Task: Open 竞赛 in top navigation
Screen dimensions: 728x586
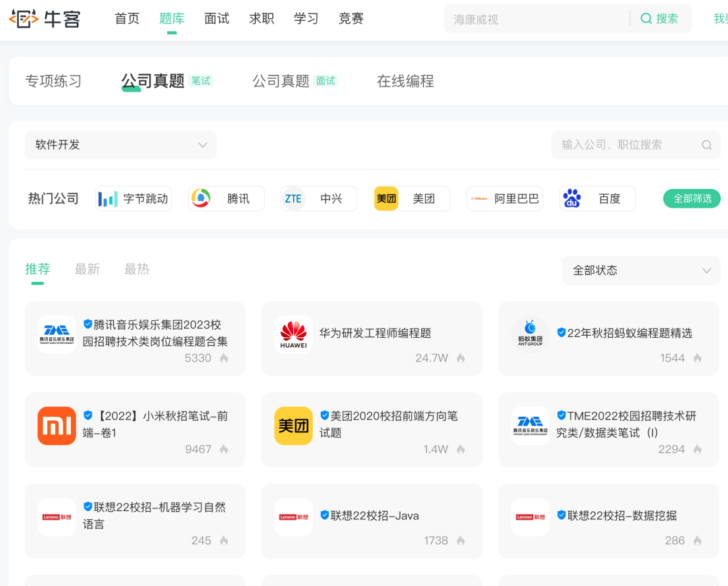Action: tap(351, 19)
